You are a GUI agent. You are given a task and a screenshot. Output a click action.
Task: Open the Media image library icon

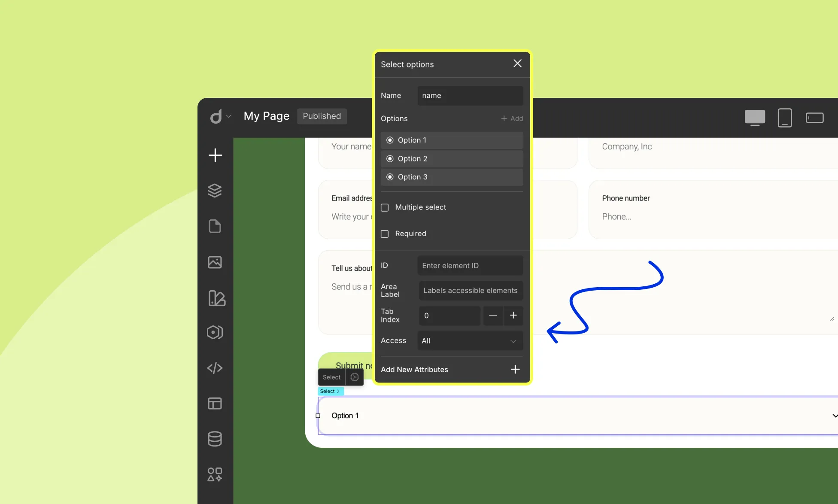click(215, 262)
